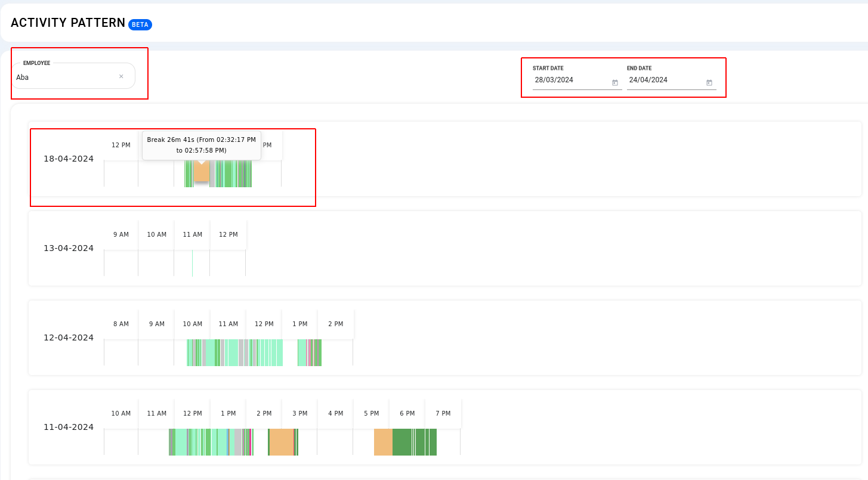Click the 4 PM hour label

335,413
